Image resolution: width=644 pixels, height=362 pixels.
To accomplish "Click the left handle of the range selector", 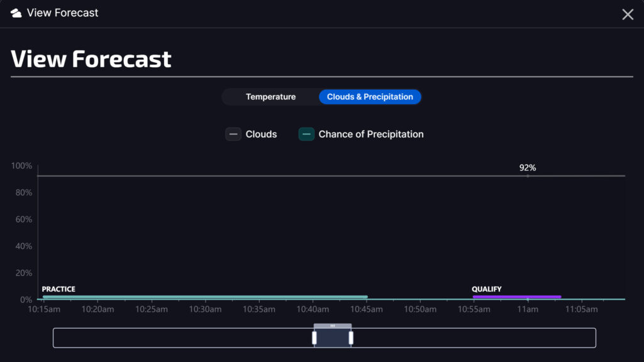I will coord(314,338).
